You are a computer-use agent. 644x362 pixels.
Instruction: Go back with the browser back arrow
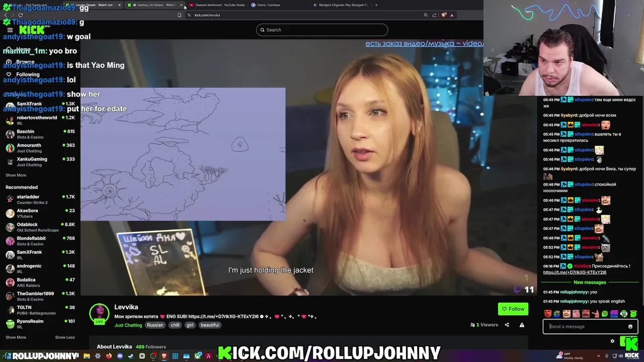pos(6,15)
